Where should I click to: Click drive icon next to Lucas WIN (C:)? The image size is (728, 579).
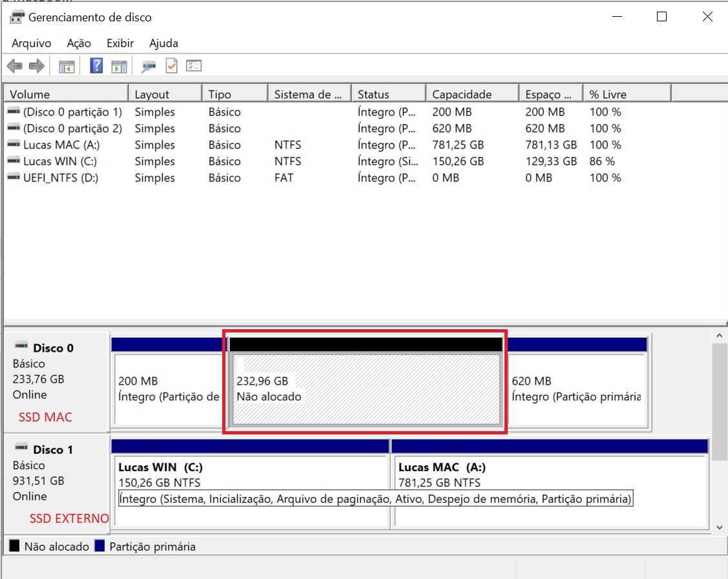pos(14,161)
